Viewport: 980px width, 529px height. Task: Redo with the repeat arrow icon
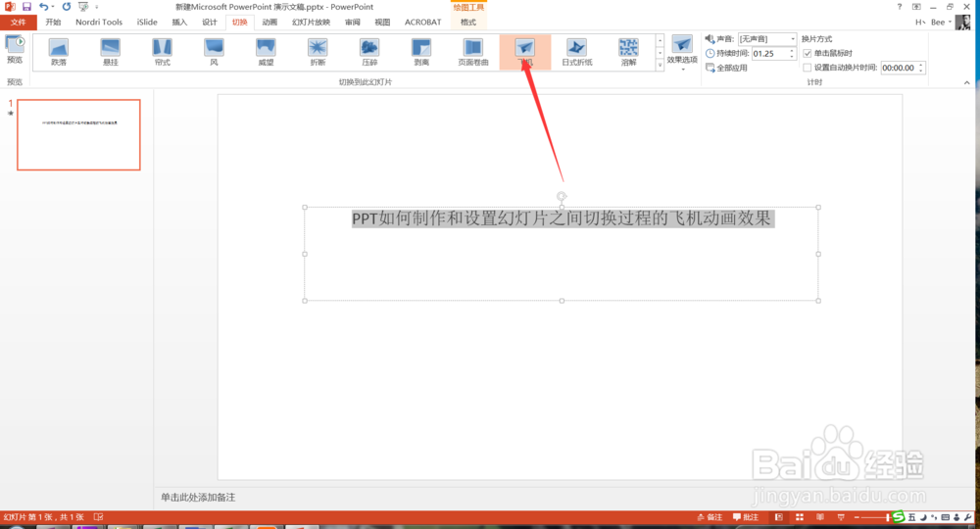coord(67,6)
